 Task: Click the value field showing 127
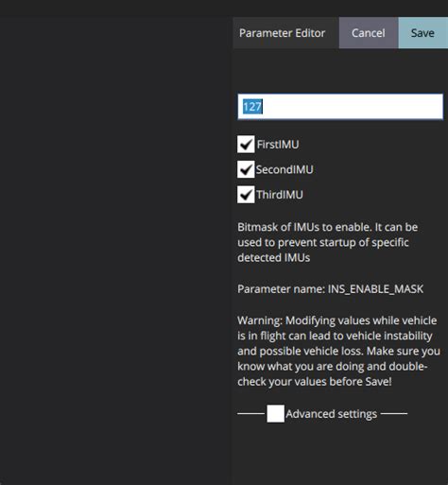[340, 107]
